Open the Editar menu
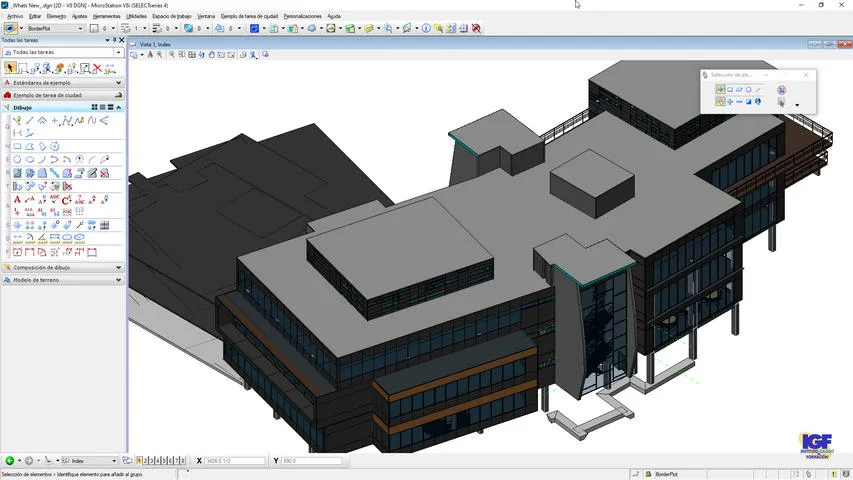853x480 pixels. pos(35,16)
